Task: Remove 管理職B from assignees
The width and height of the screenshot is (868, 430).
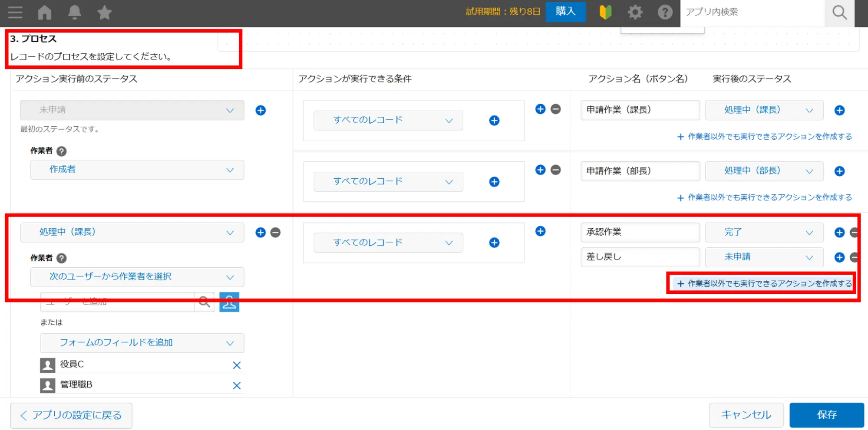Action: (236, 385)
